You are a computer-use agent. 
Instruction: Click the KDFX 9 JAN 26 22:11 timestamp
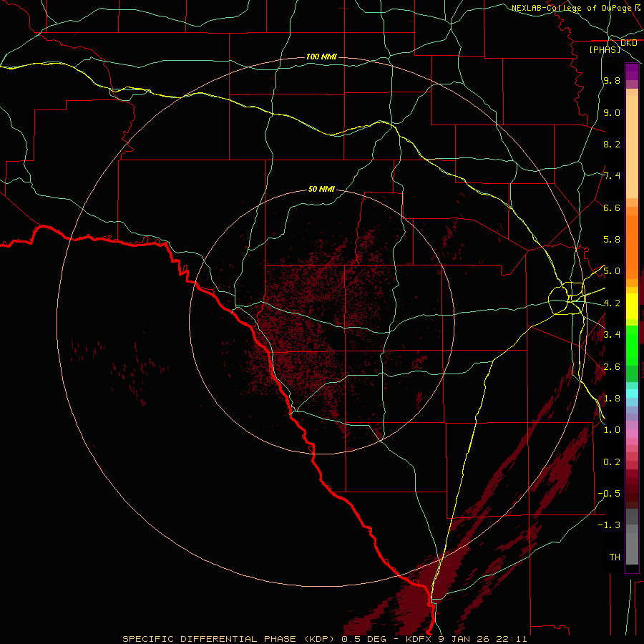click(x=466, y=639)
